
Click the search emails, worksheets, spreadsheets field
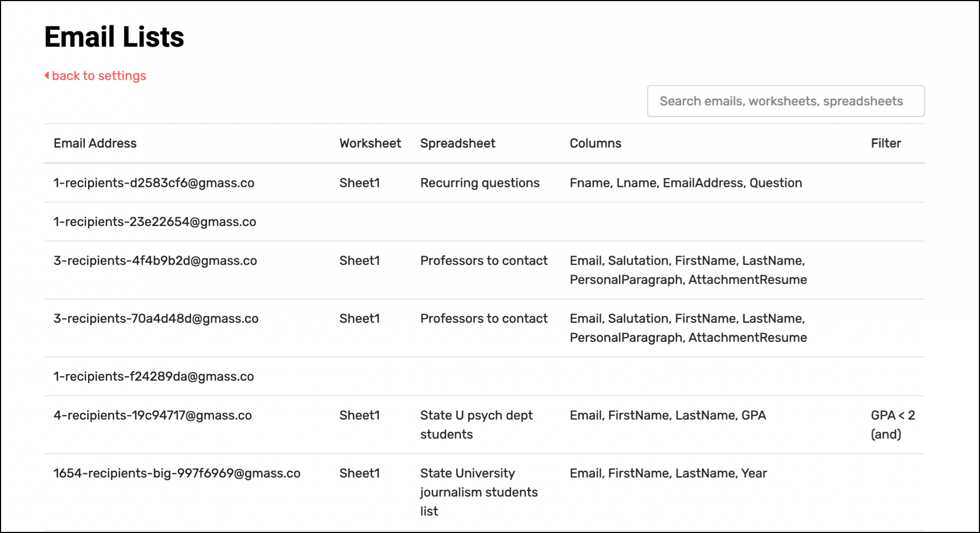click(786, 101)
